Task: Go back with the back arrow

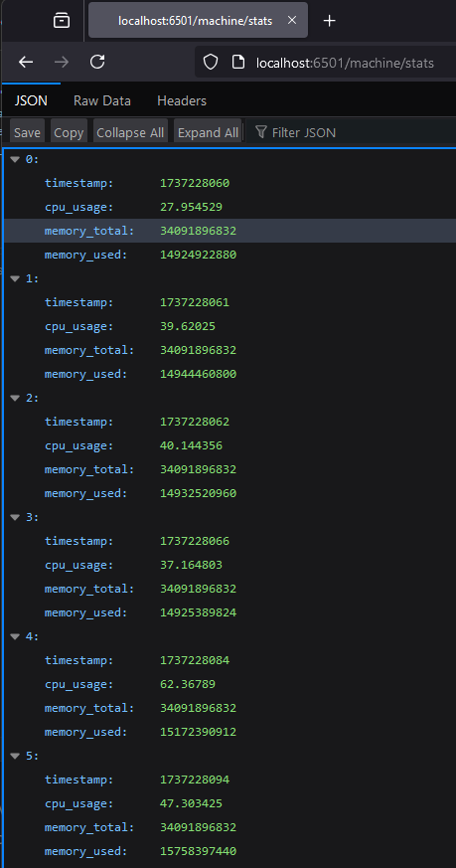Action: tap(26, 62)
